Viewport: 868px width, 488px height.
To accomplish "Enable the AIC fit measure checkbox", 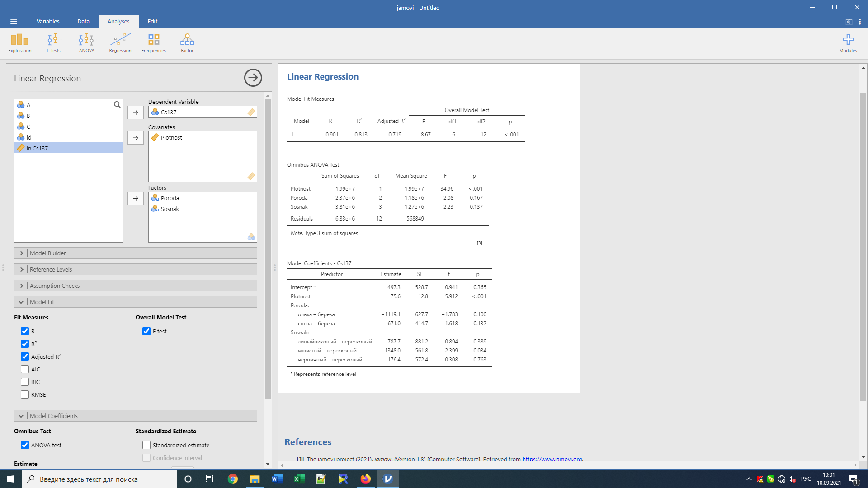I will point(25,369).
